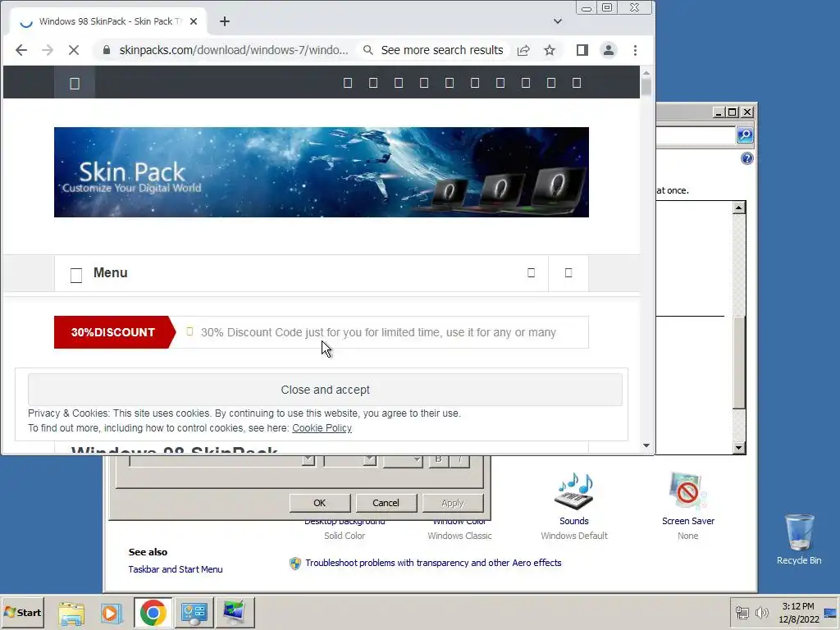Click the icon box left of Menu
This screenshot has height=630, width=840.
point(76,276)
